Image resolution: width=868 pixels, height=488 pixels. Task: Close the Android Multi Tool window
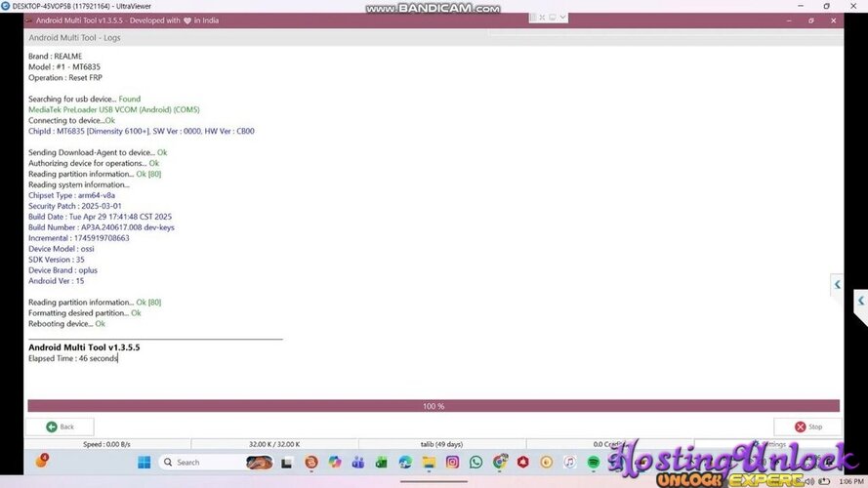coord(833,20)
